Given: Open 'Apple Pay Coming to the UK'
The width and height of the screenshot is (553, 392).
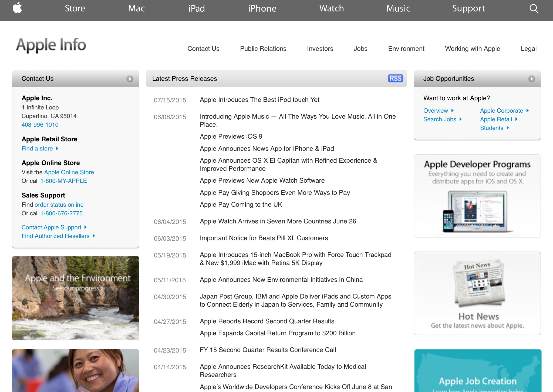Looking at the screenshot, I should (241, 205).
